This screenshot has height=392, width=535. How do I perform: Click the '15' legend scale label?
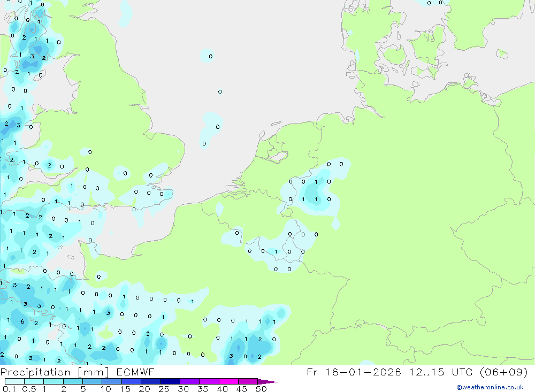125,389
